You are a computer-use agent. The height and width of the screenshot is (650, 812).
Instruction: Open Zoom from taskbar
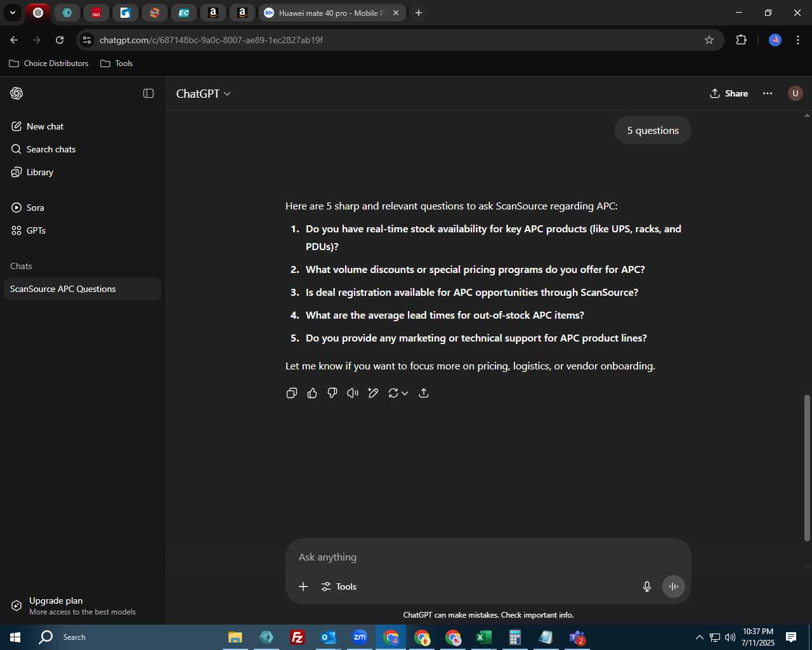pyautogui.click(x=360, y=637)
